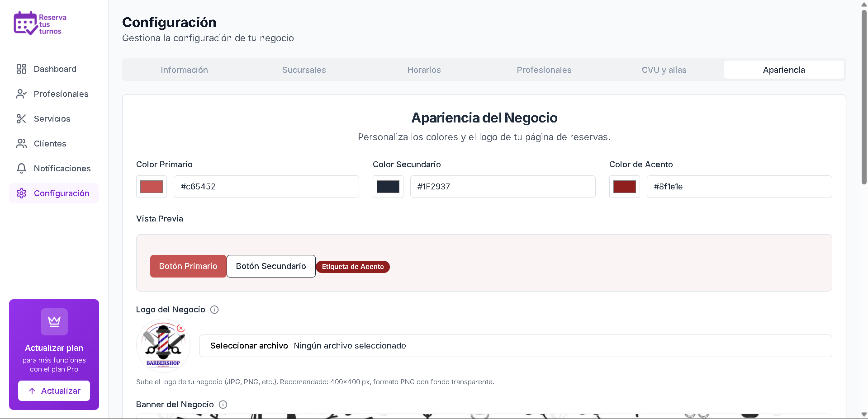
Task: Select the Dashboard grid icon in the sidebar
Action: pyautogui.click(x=21, y=69)
